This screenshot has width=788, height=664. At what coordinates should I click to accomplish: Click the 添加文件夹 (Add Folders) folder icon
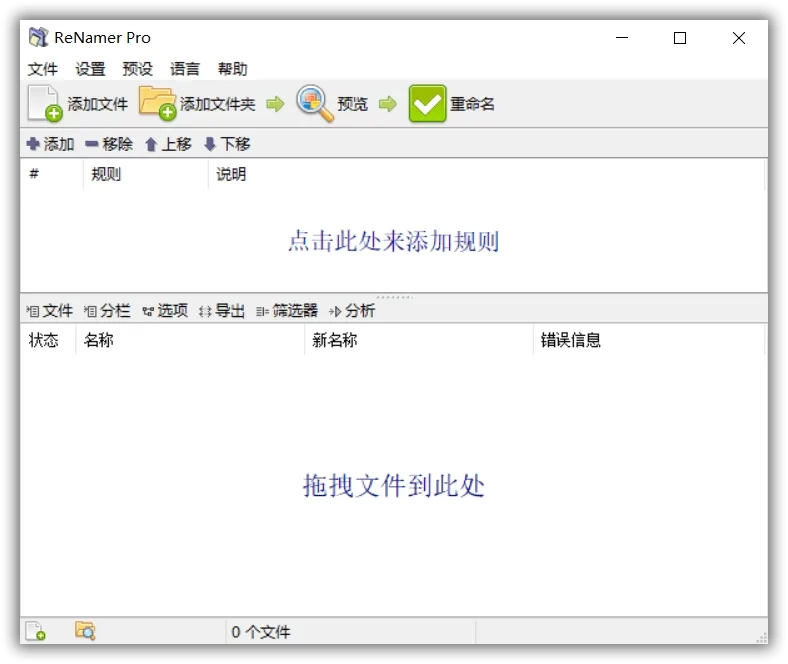[x=158, y=103]
